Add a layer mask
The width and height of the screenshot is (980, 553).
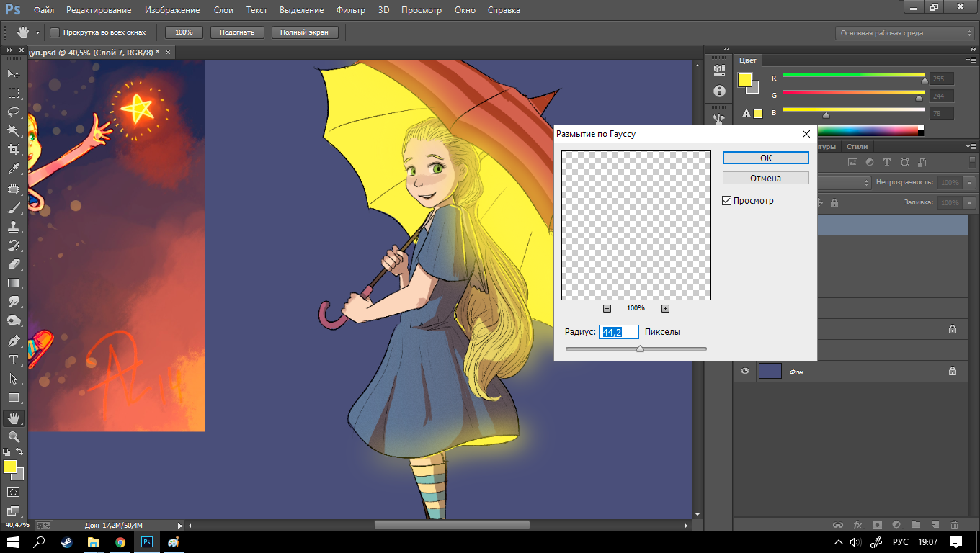pos(877,526)
